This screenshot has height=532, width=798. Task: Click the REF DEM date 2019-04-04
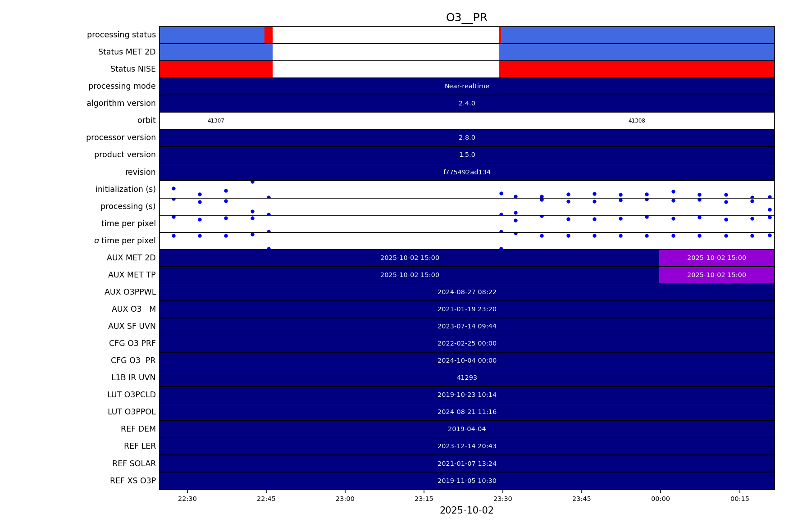tap(466, 429)
